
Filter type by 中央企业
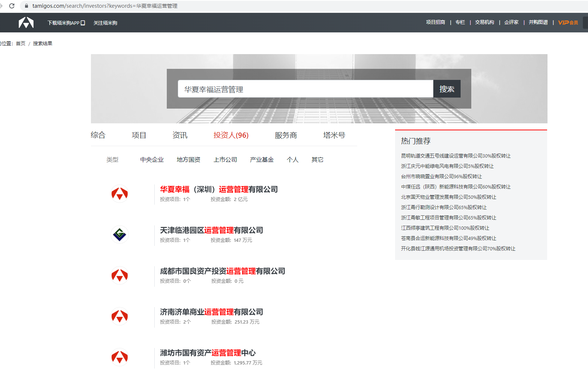coord(152,159)
